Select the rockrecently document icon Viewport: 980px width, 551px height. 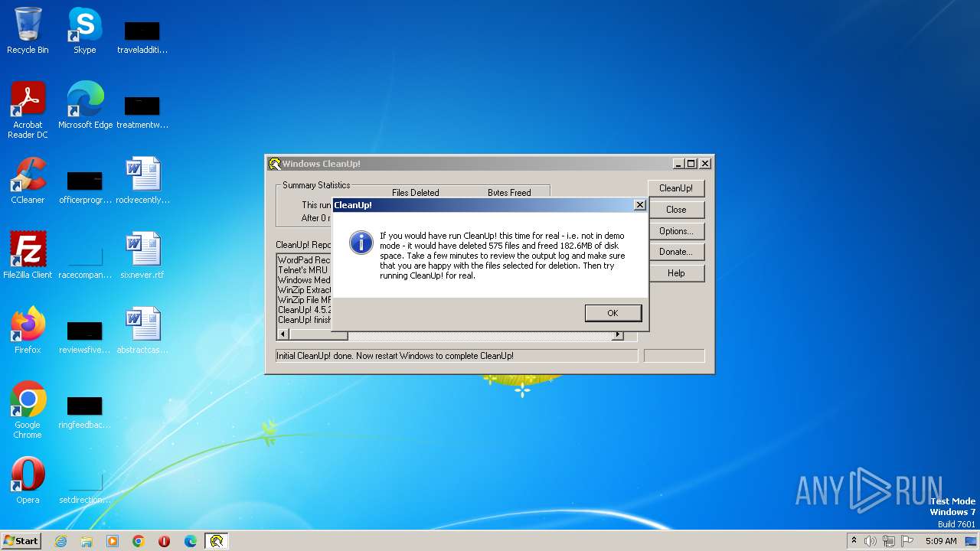pyautogui.click(x=142, y=181)
